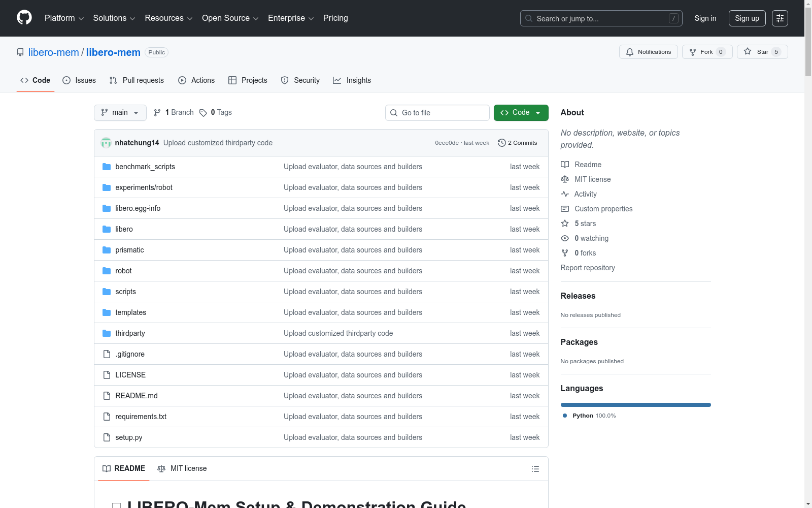Click the fork icon next to 0 forks
This screenshot has width=812, height=508.
[565, 253]
